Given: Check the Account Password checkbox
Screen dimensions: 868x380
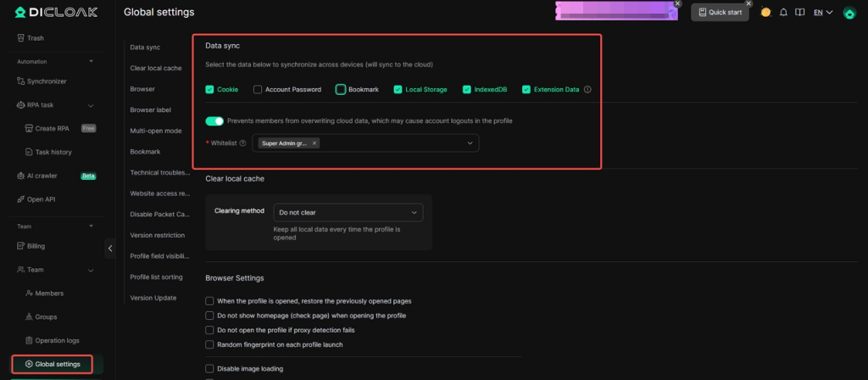Looking at the screenshot, I should (258, 89).
